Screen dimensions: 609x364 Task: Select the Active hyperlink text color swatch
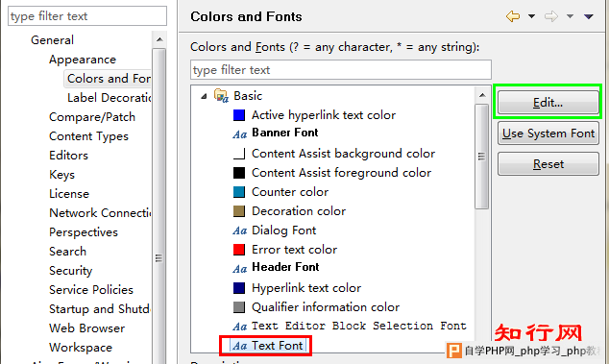[x=239, y=115]
